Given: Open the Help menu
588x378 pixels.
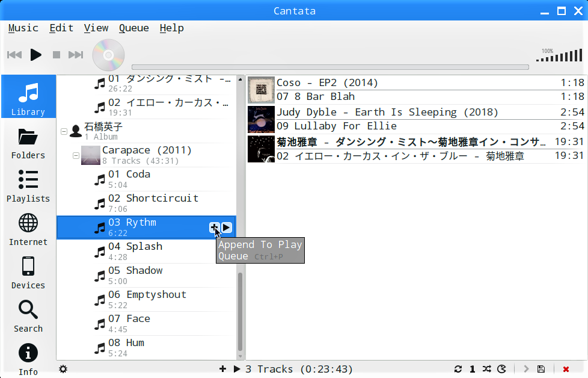Looking at the screenshot, I should [x=171, y=28].
